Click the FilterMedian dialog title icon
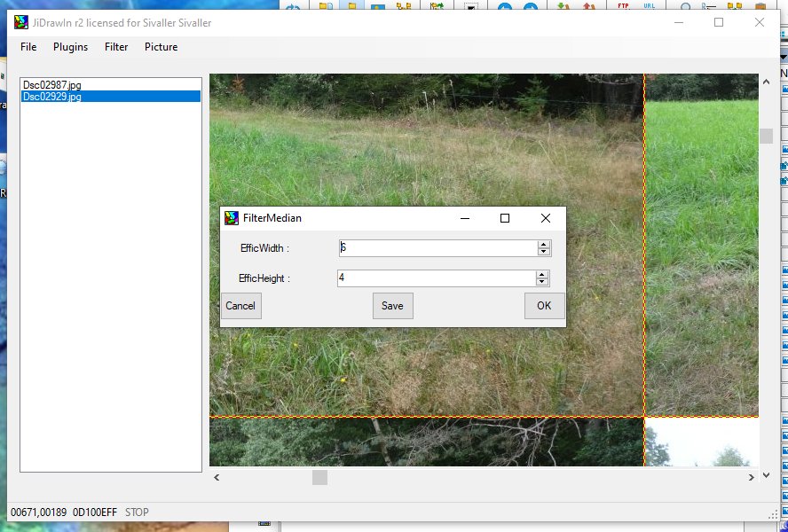 pyautogui.click(x=232, y=218)
